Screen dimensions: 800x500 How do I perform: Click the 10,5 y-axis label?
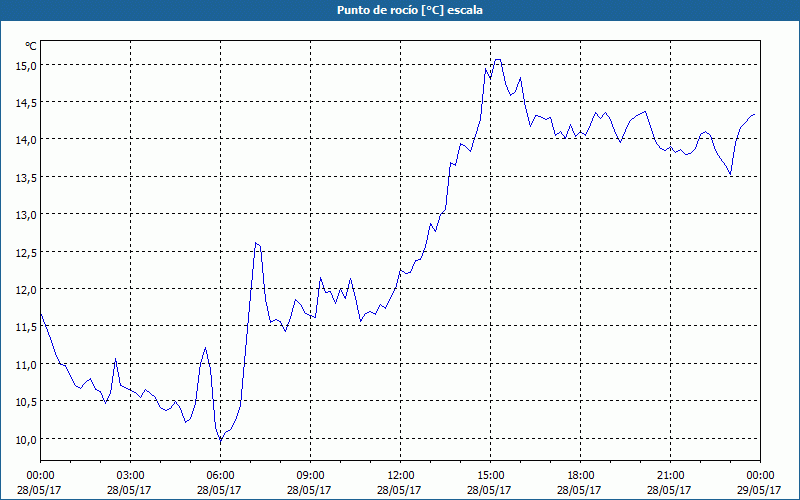coord(27,402)
